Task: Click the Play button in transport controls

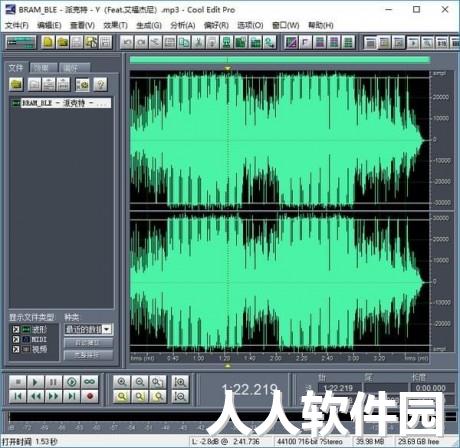Action: click(36, 382)
